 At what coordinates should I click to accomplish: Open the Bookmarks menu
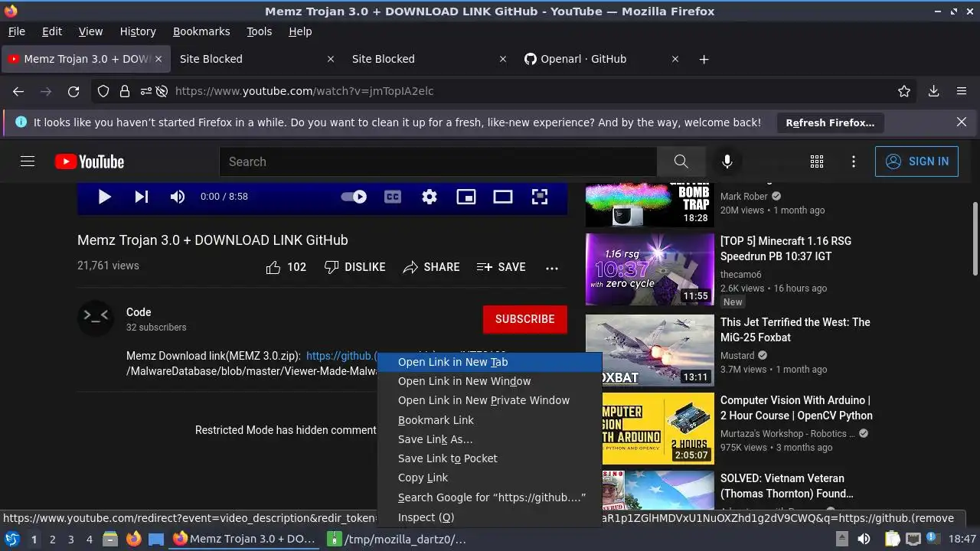pos(201,31)
